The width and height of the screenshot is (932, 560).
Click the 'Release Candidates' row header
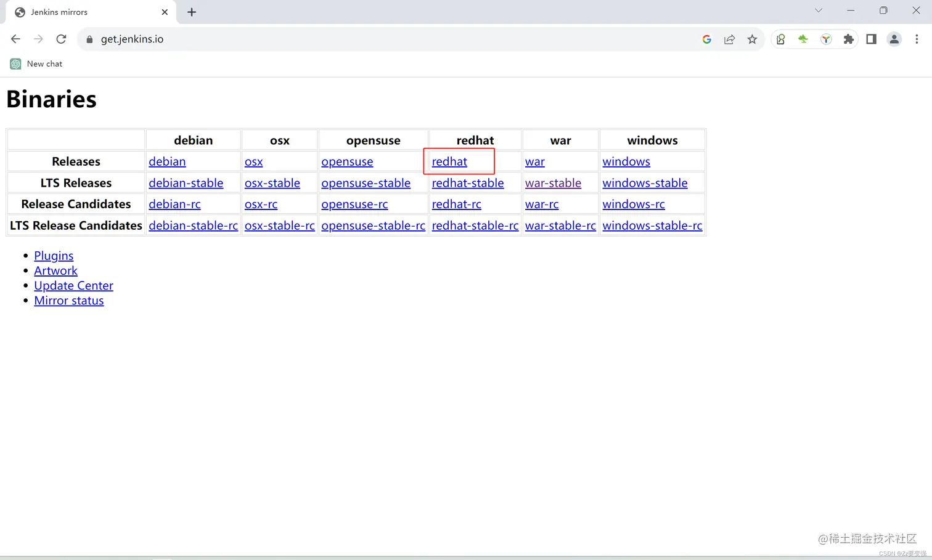pos(76,204)
